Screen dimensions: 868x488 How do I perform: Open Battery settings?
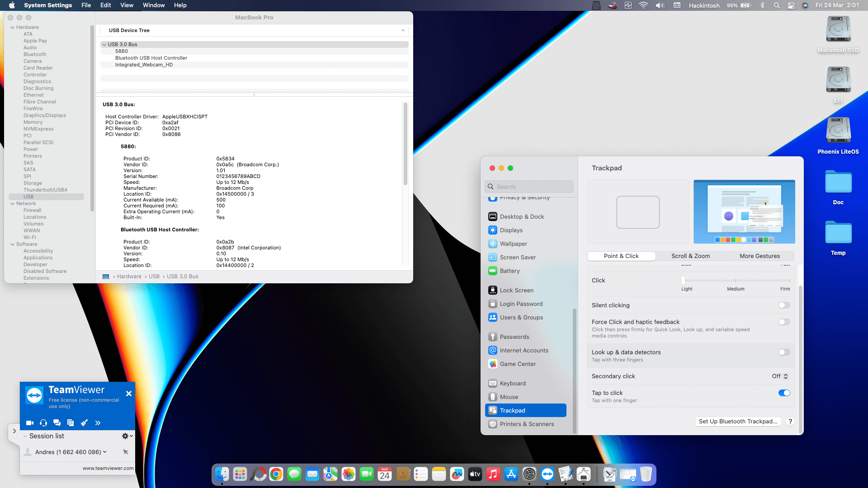pyautogui.click(x=526, y=271)
